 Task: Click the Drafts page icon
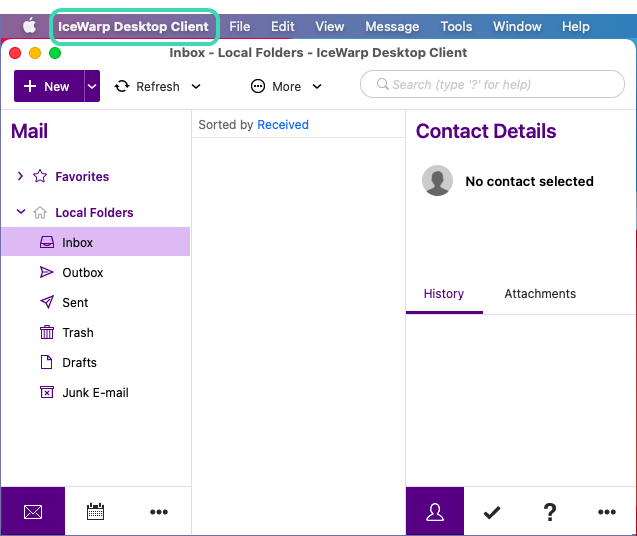tap(47, 362)
